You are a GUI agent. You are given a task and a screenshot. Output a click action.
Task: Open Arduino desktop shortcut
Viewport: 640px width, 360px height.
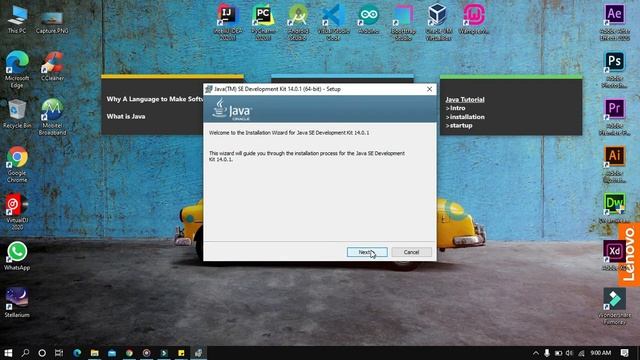(x=369, y=19)
